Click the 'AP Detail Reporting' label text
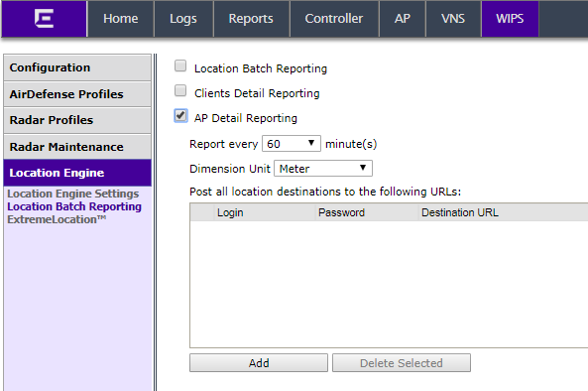The height and width of the screenshot is (391, 588). point(246,118)
